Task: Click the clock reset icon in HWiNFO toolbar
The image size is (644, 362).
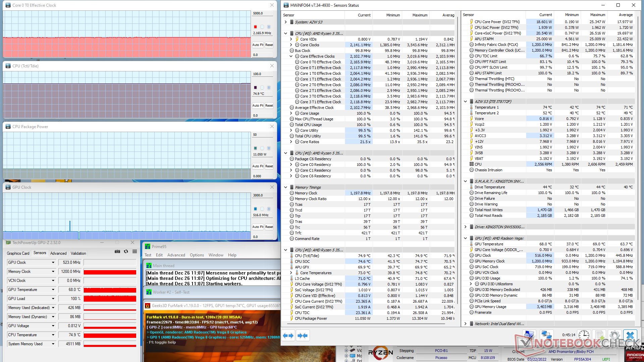Action: (584, 335)
